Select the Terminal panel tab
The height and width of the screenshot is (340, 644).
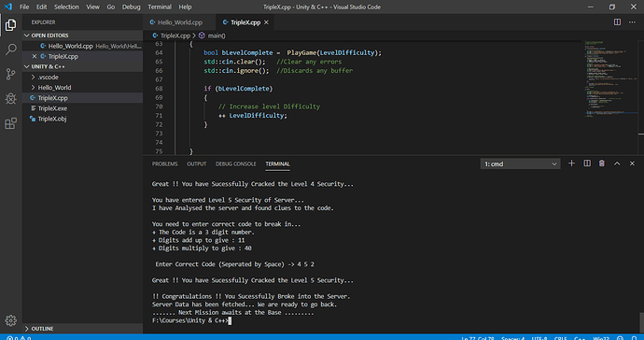pos(277,163)
